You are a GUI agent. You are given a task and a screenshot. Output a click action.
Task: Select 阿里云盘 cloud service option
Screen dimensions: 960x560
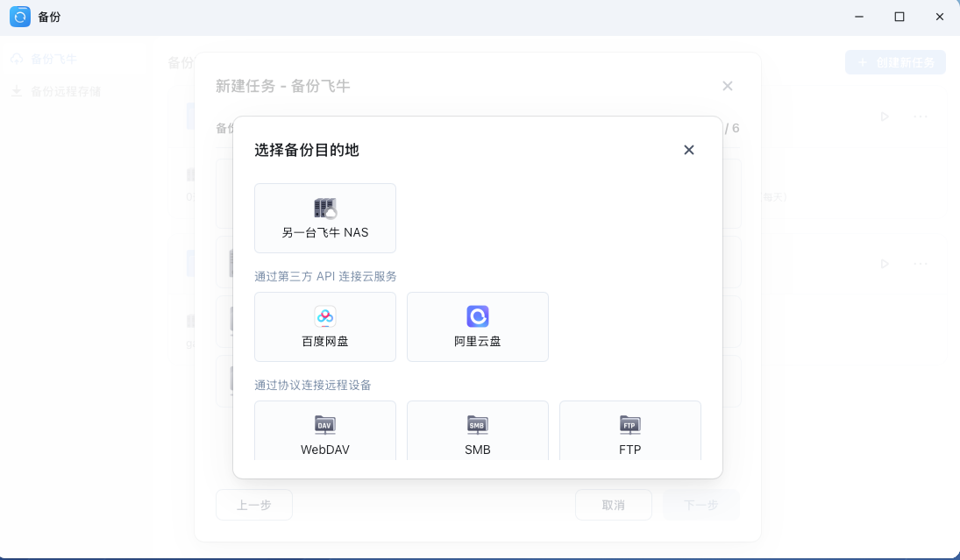tap(478, 327)
